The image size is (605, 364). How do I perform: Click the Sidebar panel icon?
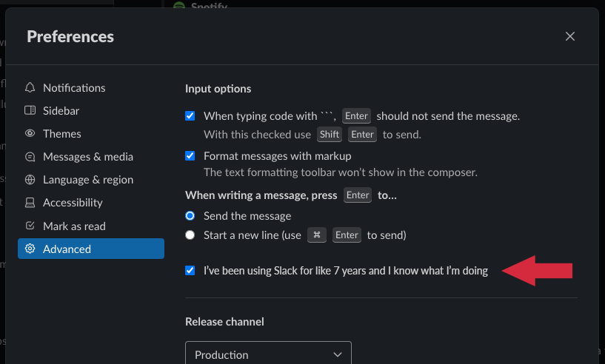30,110
